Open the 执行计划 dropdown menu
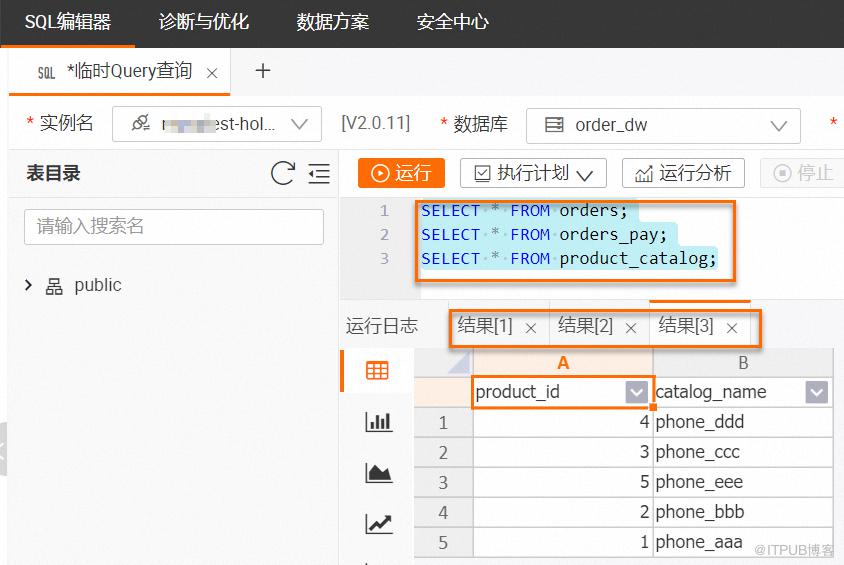This screenshot has height=565, width=844. 533,173
